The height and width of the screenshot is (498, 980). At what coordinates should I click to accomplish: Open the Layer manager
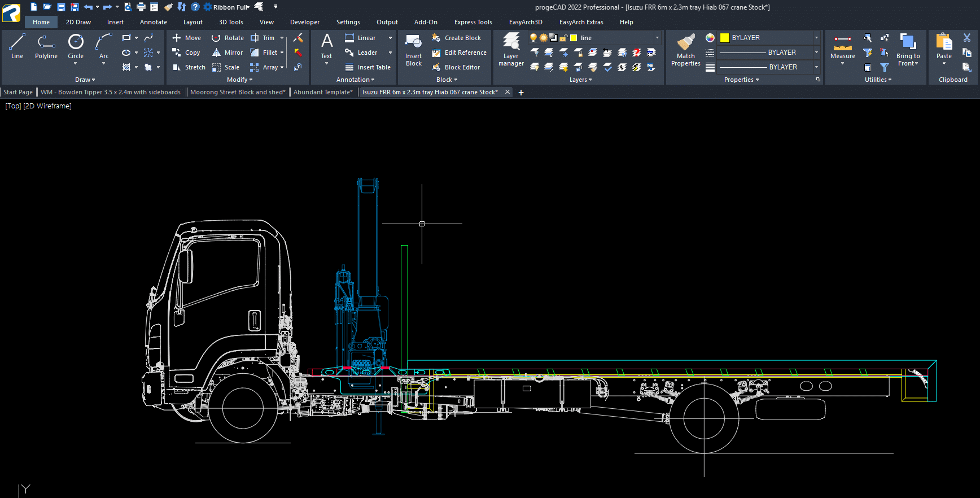pyautogui.click(x=511, y=49)
